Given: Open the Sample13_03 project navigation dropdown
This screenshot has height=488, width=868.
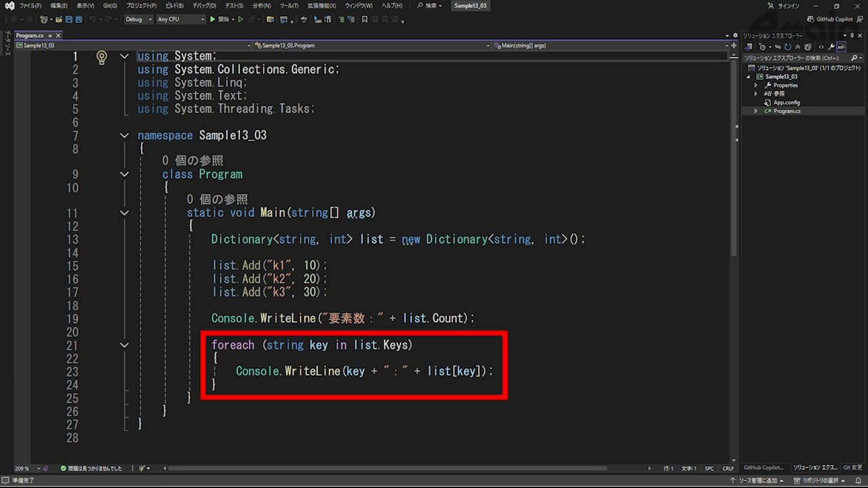Looking at the screenshot, I should tap(134, 45).
